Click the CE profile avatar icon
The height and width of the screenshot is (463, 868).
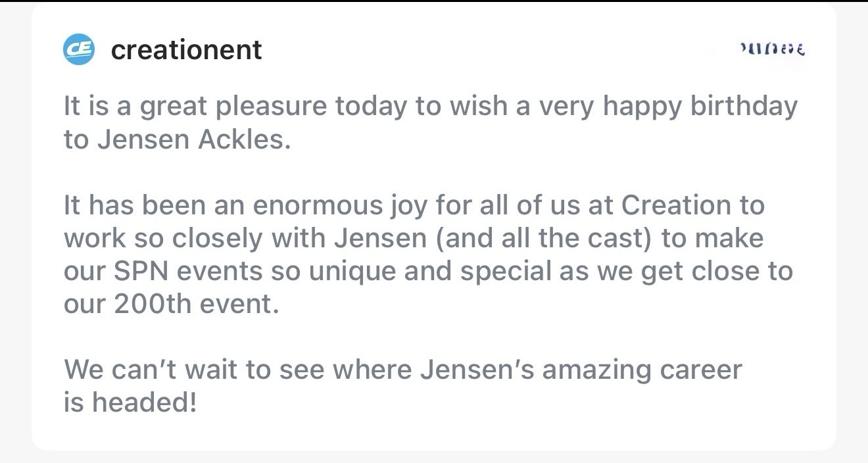pos(79,50)
